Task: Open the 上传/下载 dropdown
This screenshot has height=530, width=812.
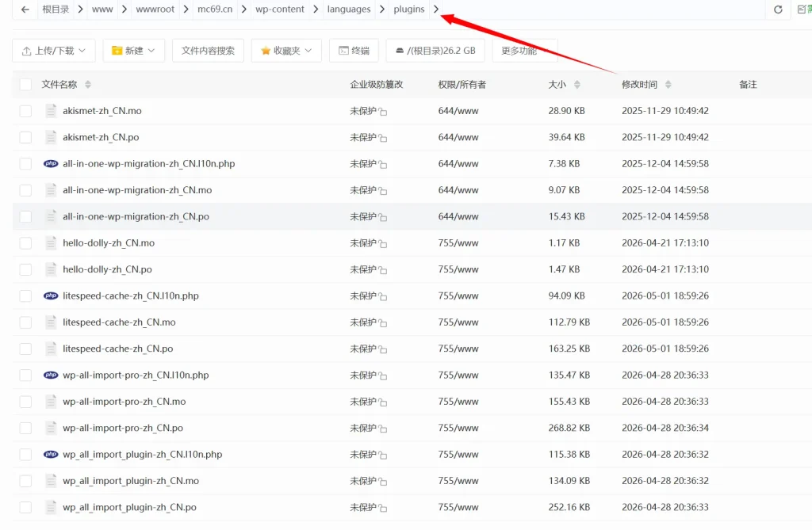Action: click(x=54, y=50)
